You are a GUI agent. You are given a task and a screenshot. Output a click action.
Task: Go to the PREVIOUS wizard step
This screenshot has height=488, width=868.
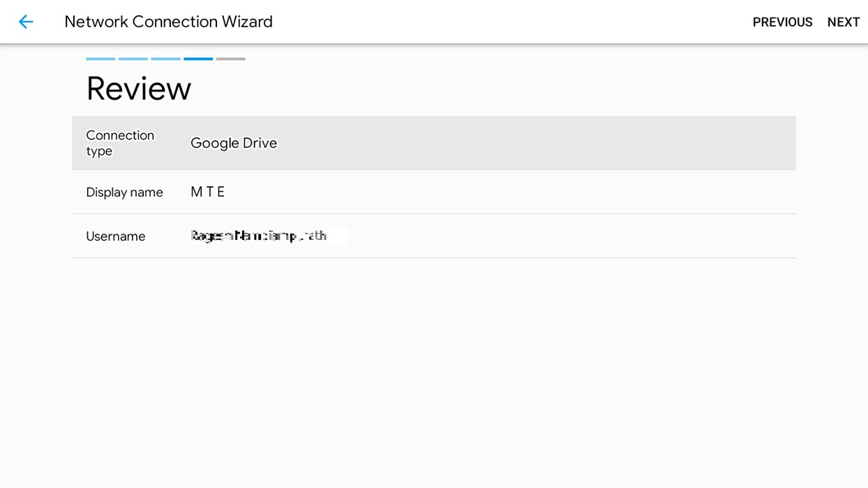click(782, 22)
